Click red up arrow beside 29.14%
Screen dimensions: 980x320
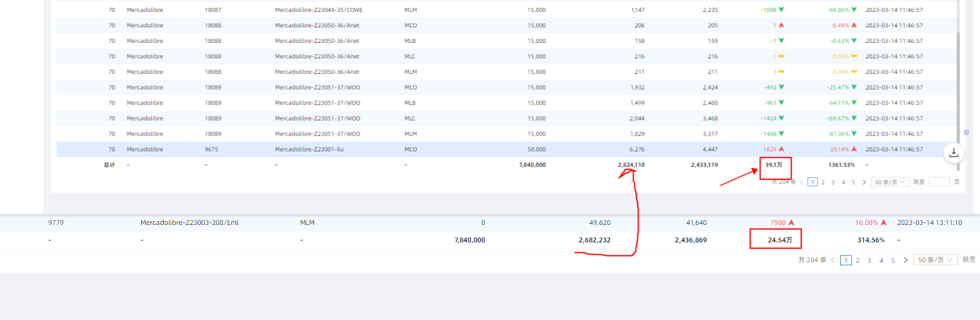(854, 150)
